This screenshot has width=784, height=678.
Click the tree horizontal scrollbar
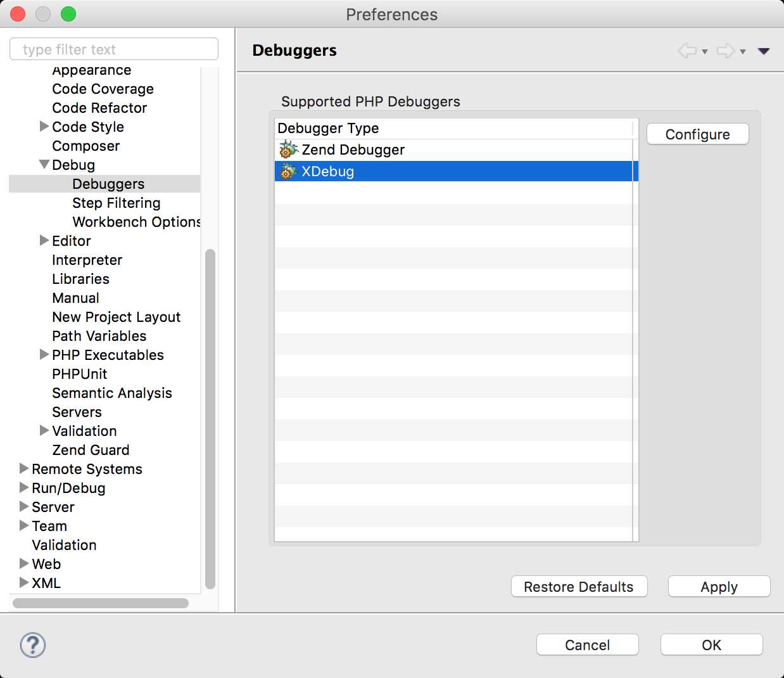[x=101, y=603]
